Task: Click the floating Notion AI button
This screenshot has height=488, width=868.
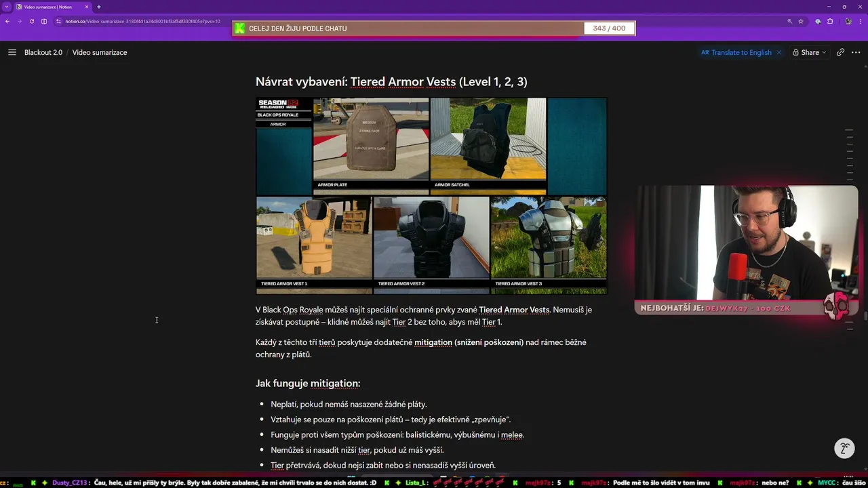Action: coord(844,448)
